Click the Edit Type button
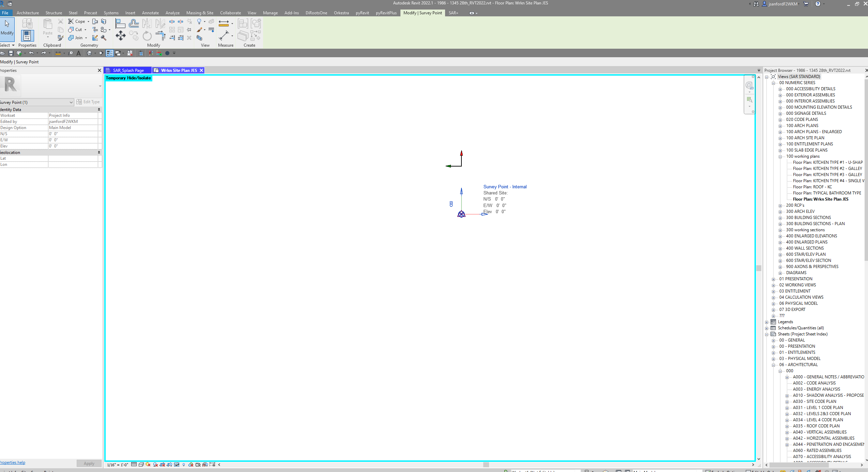Screen dimensions: 868x472 [x=89, y=101]
